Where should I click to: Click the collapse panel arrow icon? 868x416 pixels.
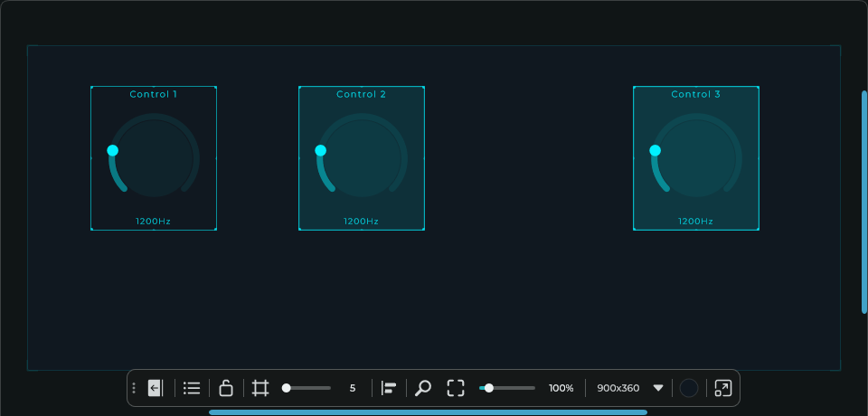[x=156, y=388]
